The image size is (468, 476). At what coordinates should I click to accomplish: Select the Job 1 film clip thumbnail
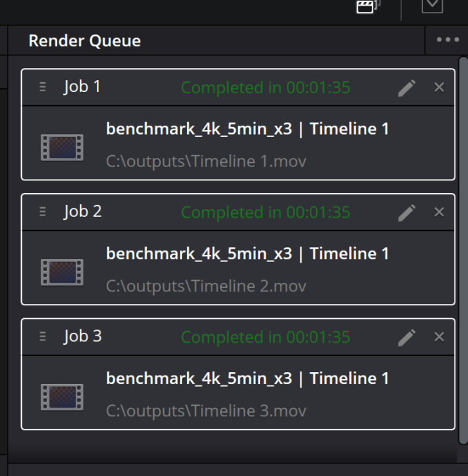point(62,147)
